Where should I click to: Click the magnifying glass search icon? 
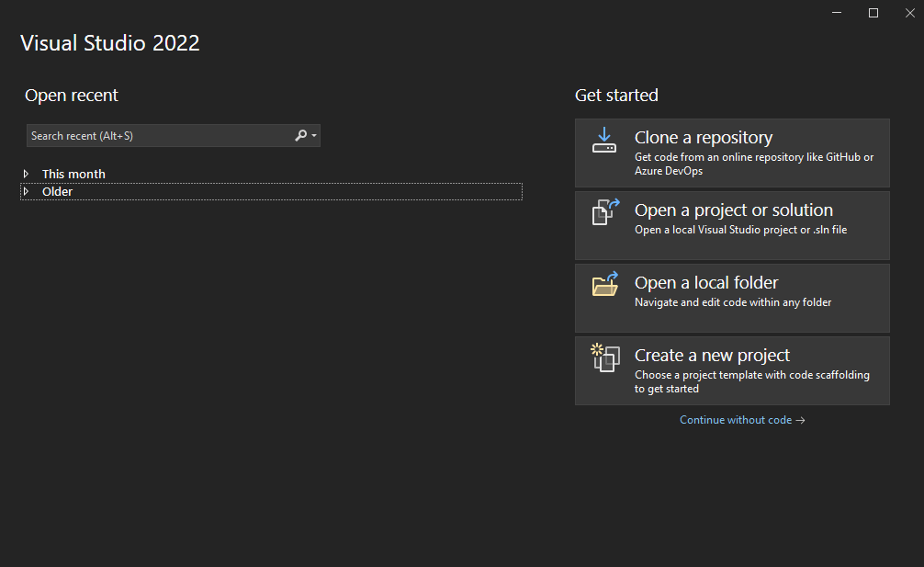click(300, 136)
